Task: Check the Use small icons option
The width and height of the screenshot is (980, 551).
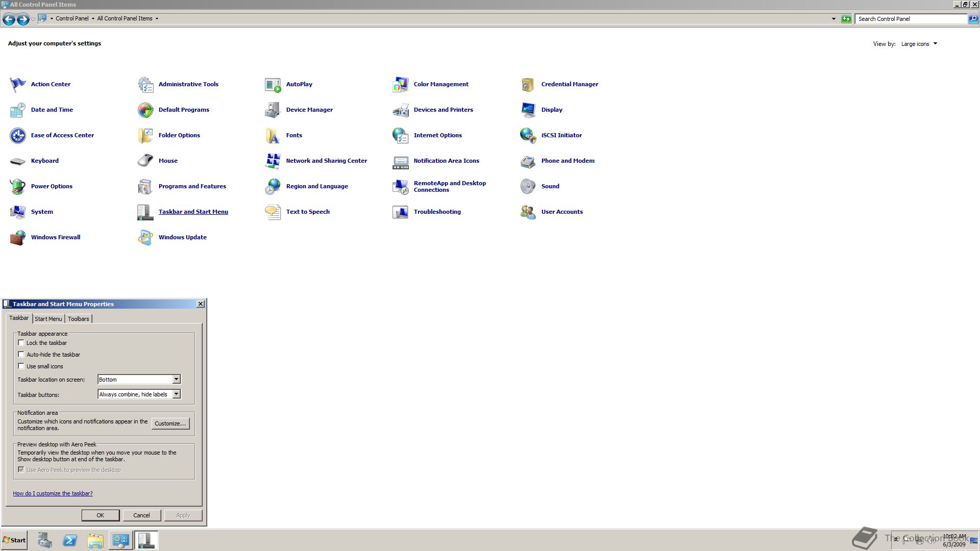Action: point(21,366)
